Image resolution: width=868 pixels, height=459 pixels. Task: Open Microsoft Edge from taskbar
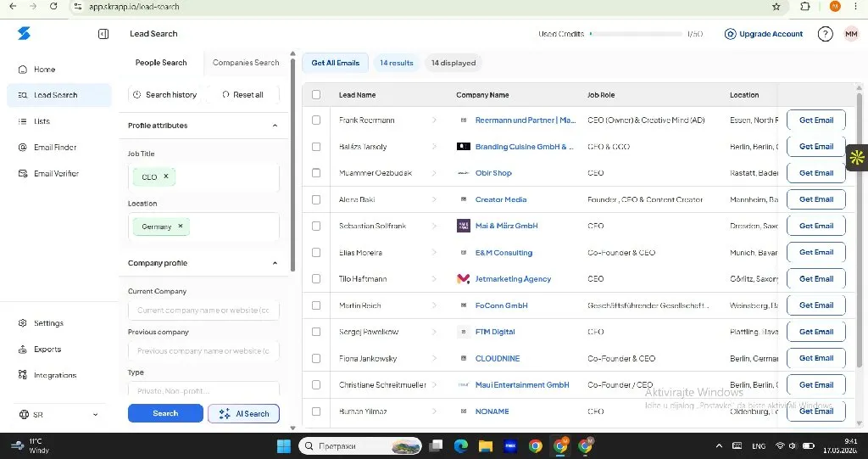coord(460,445)
